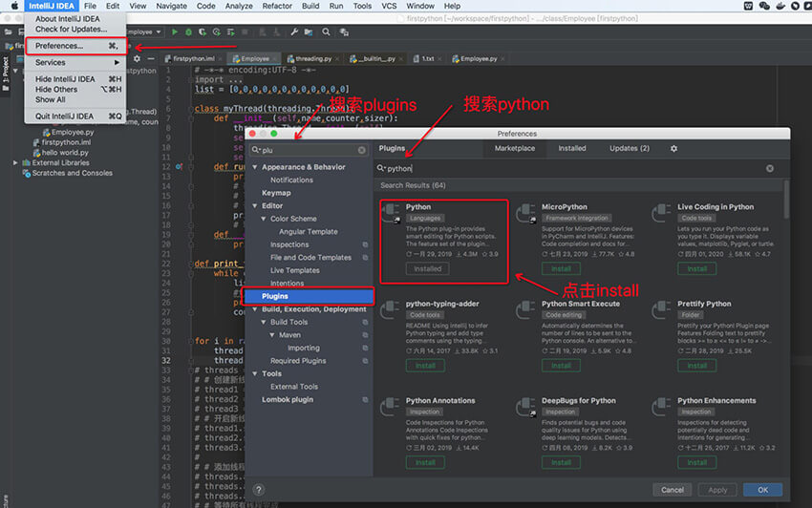
Task: Click the plugin results scrollbar
Action: tap(786, 200)
